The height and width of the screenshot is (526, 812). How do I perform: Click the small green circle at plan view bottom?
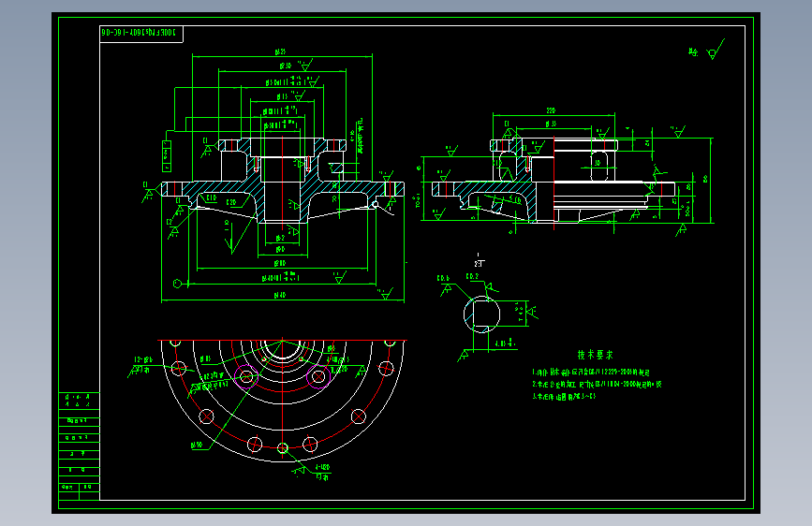[x=282, y=448]
